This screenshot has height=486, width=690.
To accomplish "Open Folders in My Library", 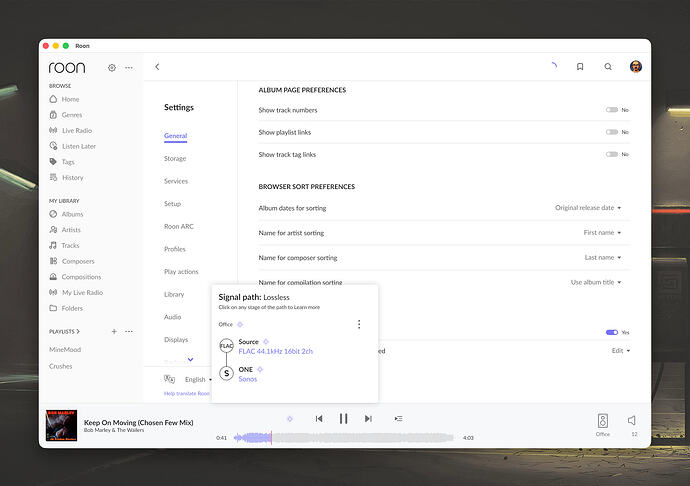I will (x=66, y=308).
